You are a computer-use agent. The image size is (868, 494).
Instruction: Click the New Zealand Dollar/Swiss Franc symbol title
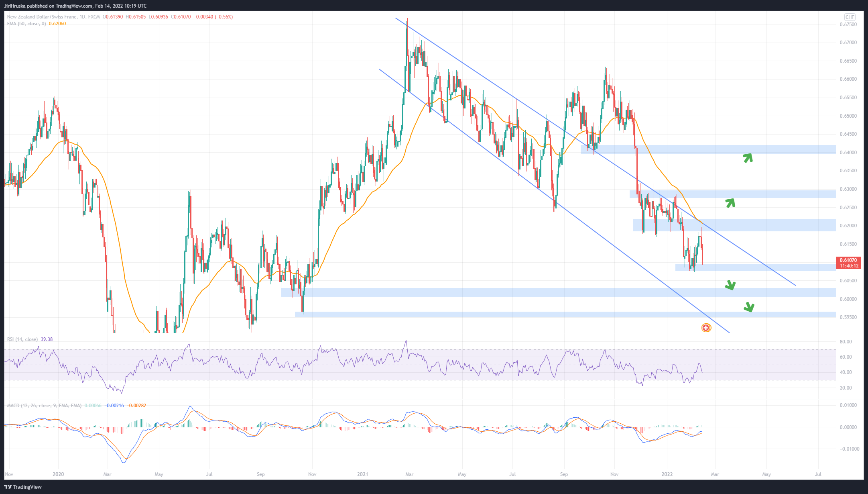coord(42,17)
